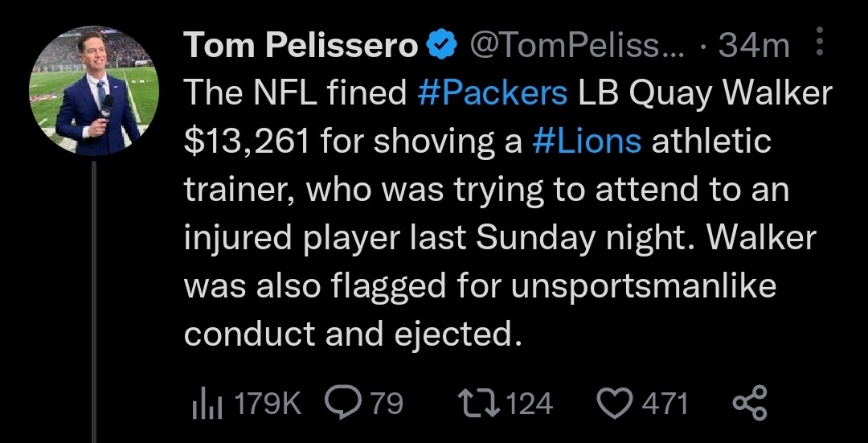Click the 79 replies count

pos(387,402)
